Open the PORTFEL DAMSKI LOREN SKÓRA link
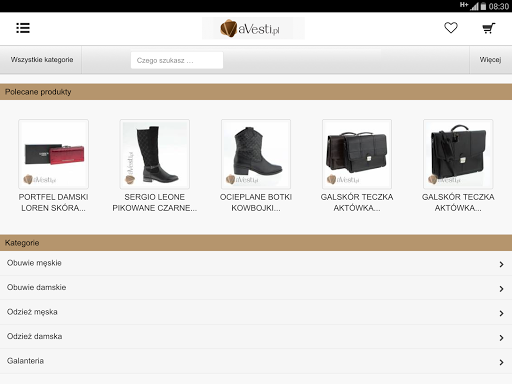This screenshot has height=384, width=512. click(x=53, y=202)
